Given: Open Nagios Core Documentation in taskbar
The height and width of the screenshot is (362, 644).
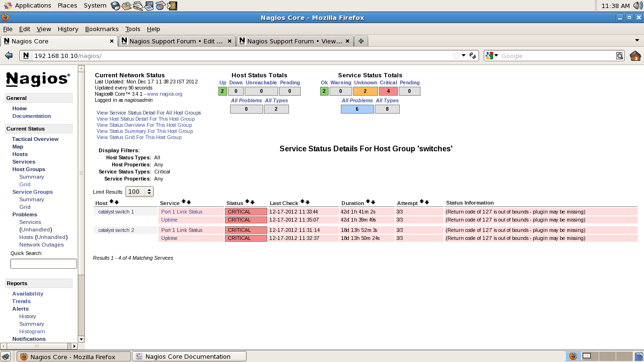Looking at the screenshot, I should [x=189, y=356].
